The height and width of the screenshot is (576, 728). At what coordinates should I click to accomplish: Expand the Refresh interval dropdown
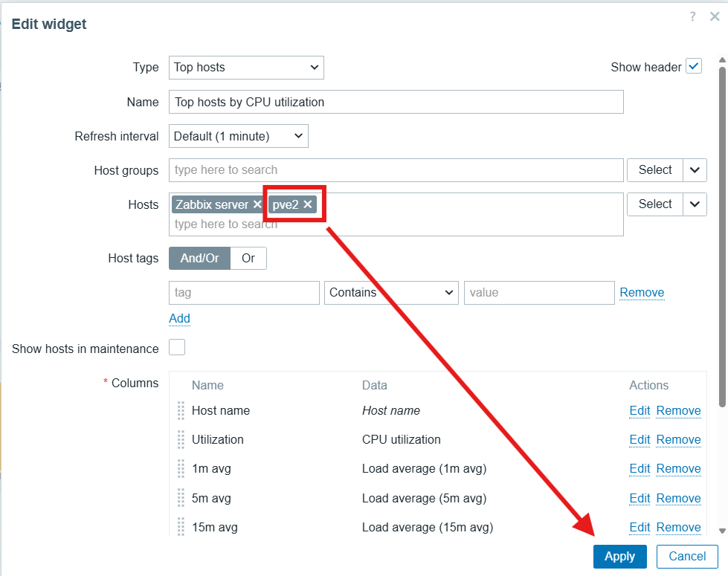(239, 136)
